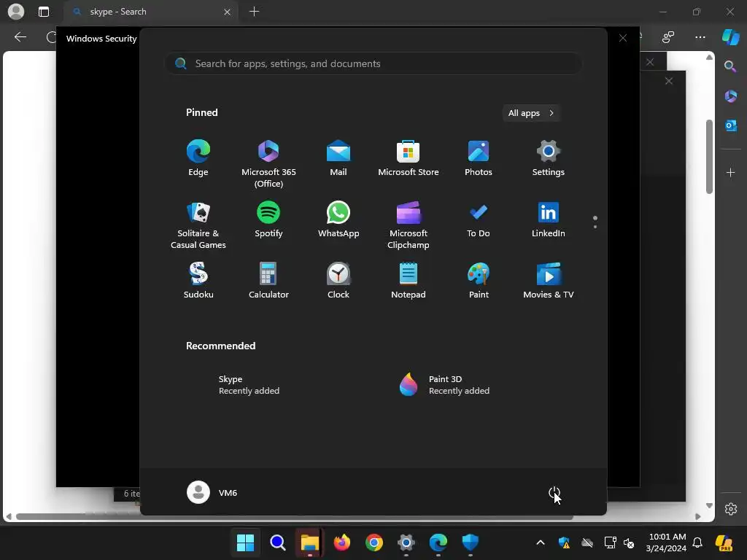747x560 pixels.
Task: Open Sudoku game
Action: (198, 281)
